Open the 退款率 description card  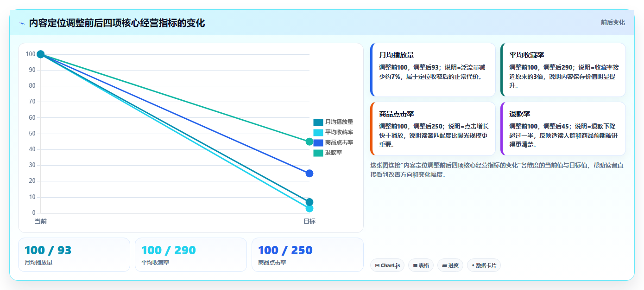pos(563,129)
